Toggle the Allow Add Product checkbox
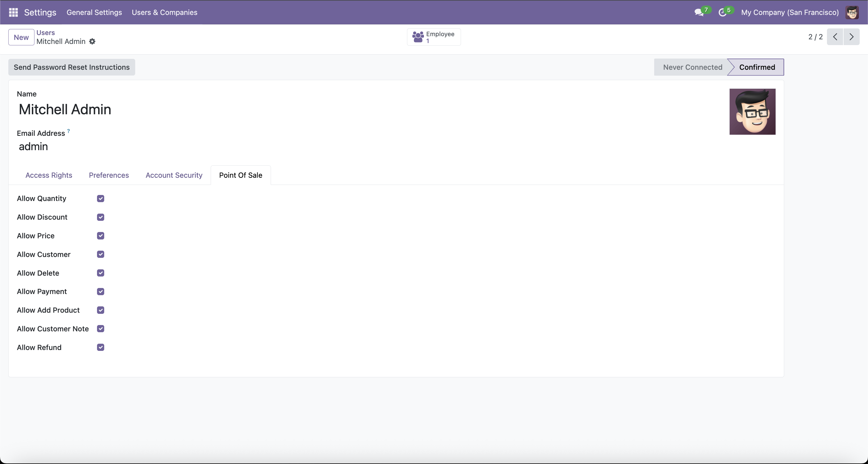The height and width of the screenshot is (464, 868). point(100,310)
